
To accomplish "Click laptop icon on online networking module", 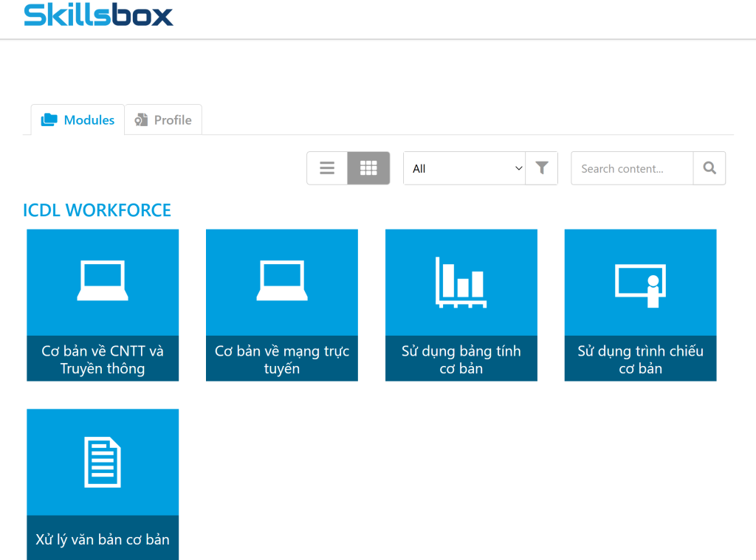I will click(282, 283).
